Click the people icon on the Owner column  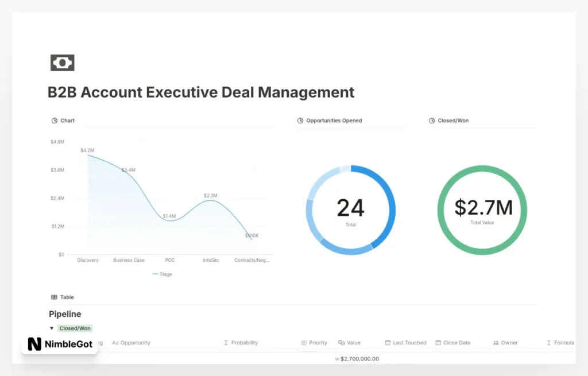495,343
